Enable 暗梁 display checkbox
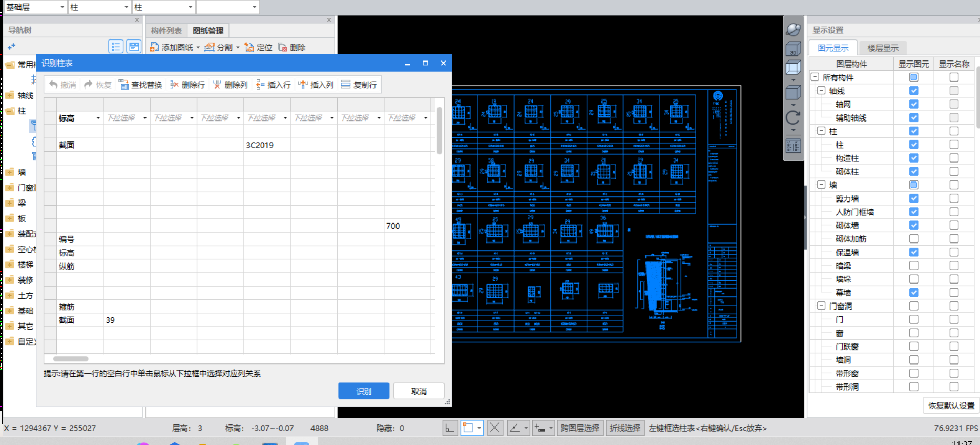This screenshot has height=445, width=980. (913, 266)
